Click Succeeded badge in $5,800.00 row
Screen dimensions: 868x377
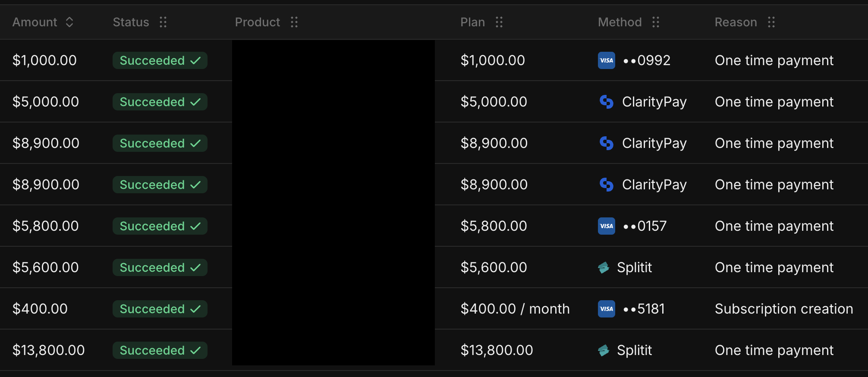(160, 226)
